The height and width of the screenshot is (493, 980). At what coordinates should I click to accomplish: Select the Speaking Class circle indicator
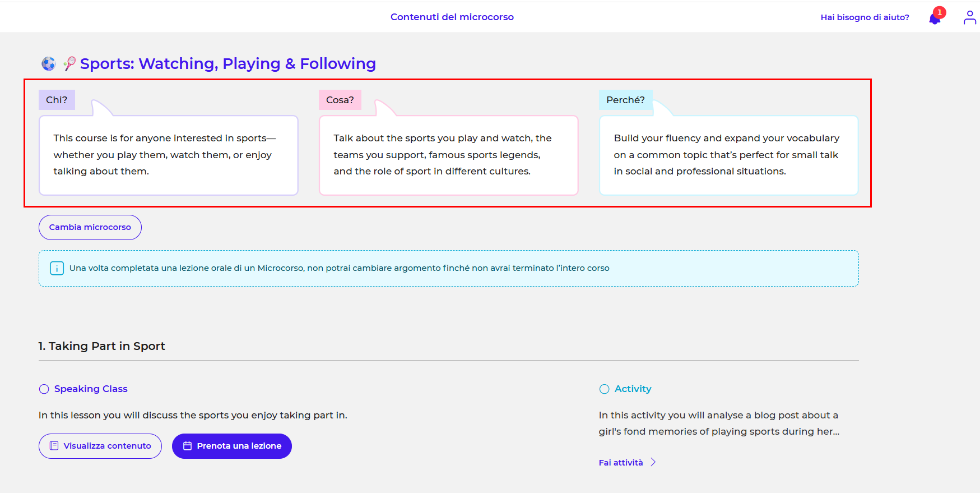[x=44, y=389]
